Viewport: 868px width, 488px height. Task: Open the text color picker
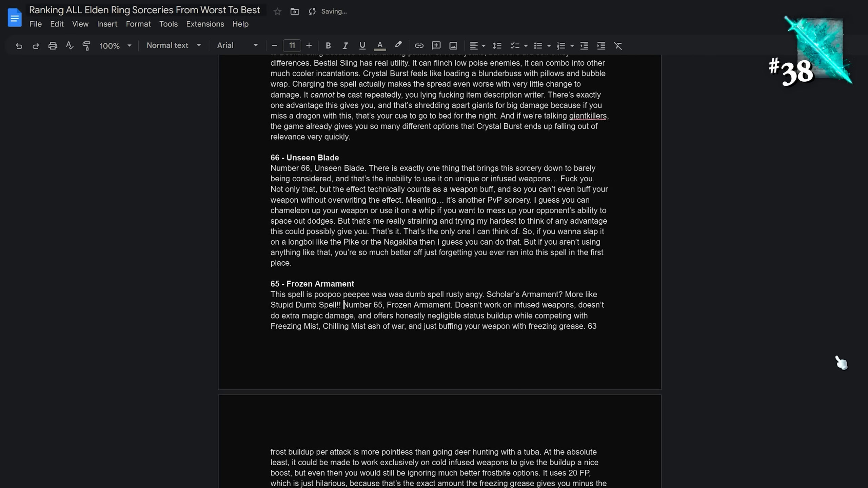(380, 46)
